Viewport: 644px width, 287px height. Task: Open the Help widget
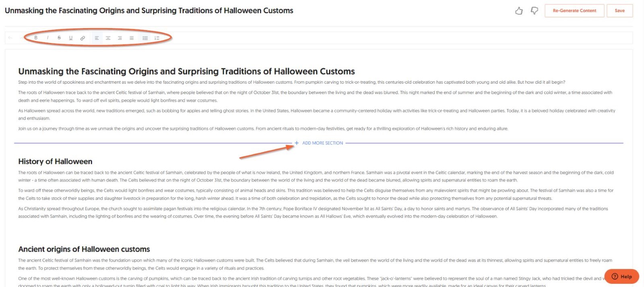click(621, 276)
